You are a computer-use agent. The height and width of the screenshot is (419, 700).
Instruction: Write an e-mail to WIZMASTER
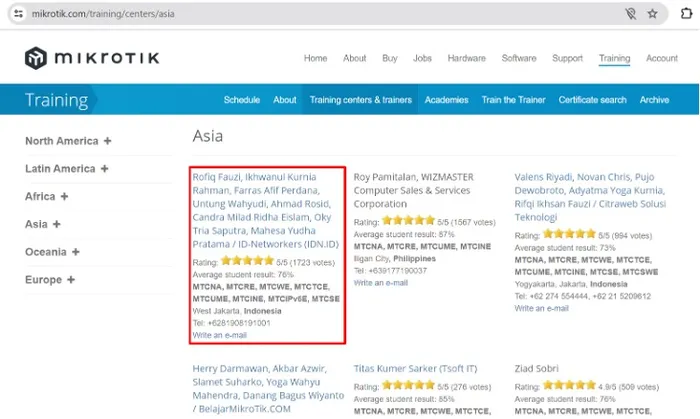click(x=380, y=283)
